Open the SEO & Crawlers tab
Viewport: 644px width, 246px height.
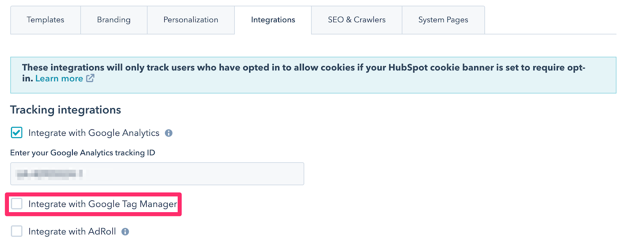pyautogui.click(x=357, y=20)
